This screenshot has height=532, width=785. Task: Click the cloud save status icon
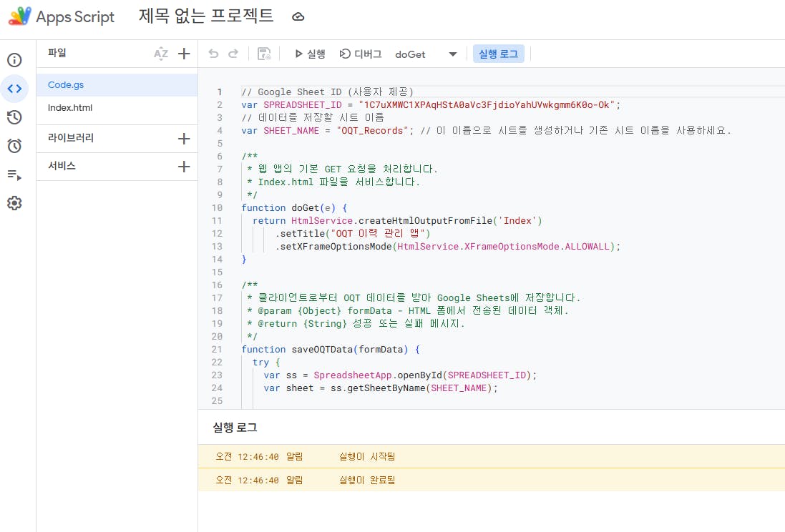click(x=298, y=16)
